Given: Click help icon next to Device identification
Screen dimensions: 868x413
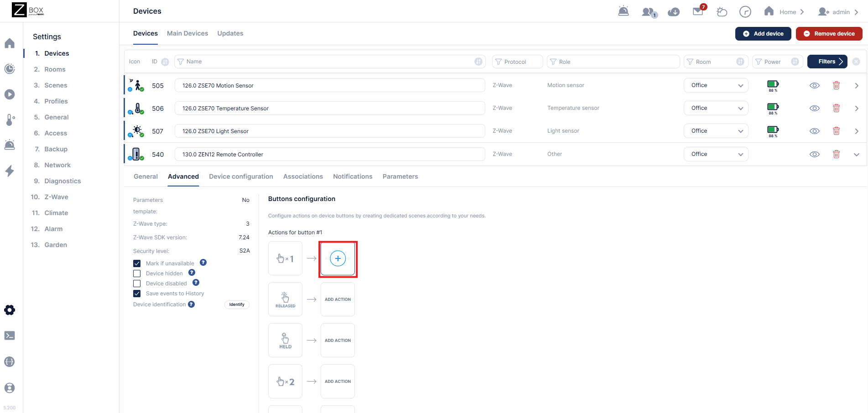Looking at the screenshot, I should pyautogui.click(x=192, y=304).
